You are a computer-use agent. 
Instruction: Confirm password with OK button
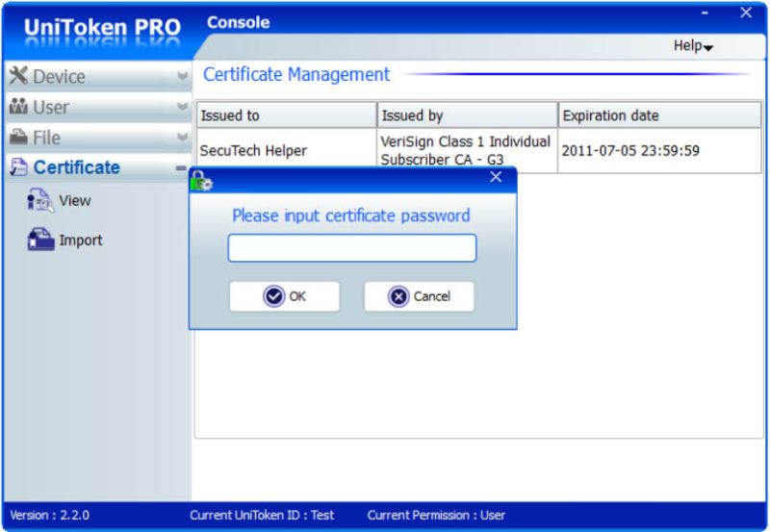tap(284, 296)
